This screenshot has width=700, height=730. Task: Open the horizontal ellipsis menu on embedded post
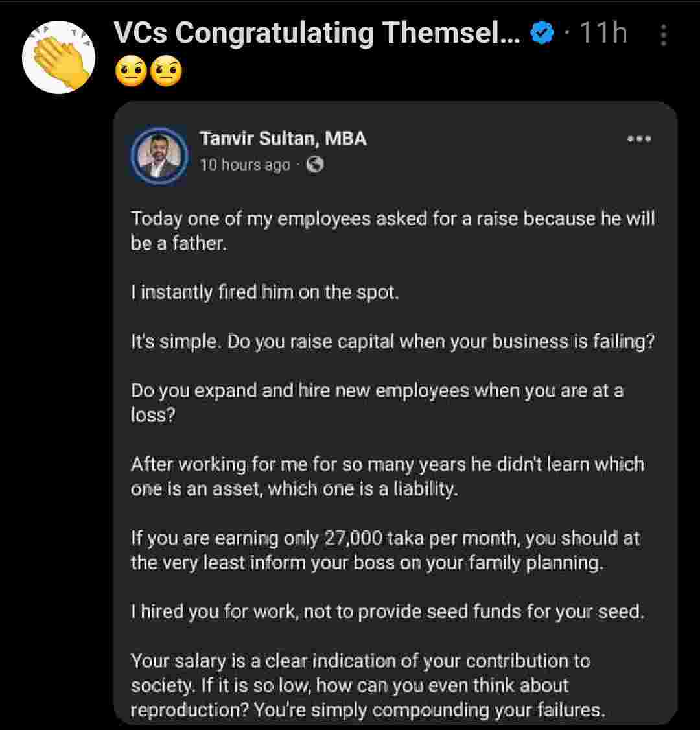pyautogui.click(x=639, y=139)
